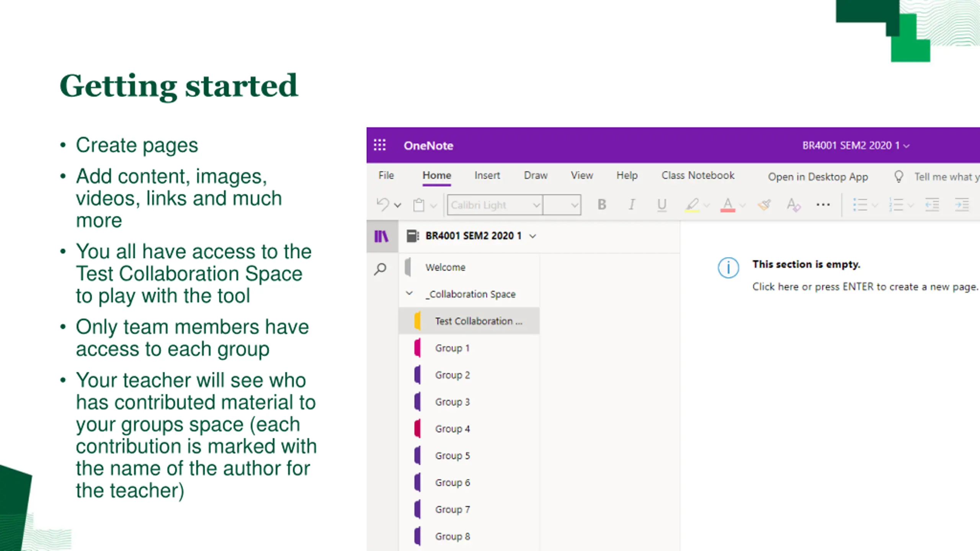Toggle Italic formatting
The image size is (980, 551).
(x=632, y=205)
